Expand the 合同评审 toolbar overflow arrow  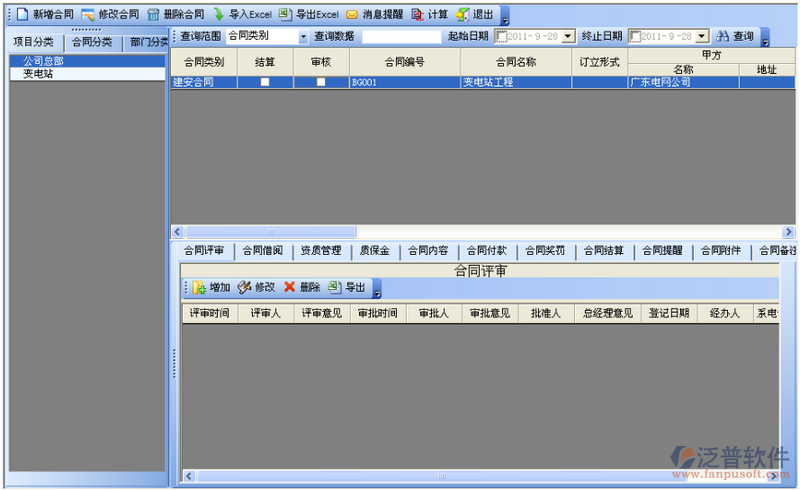coord(377,289)
